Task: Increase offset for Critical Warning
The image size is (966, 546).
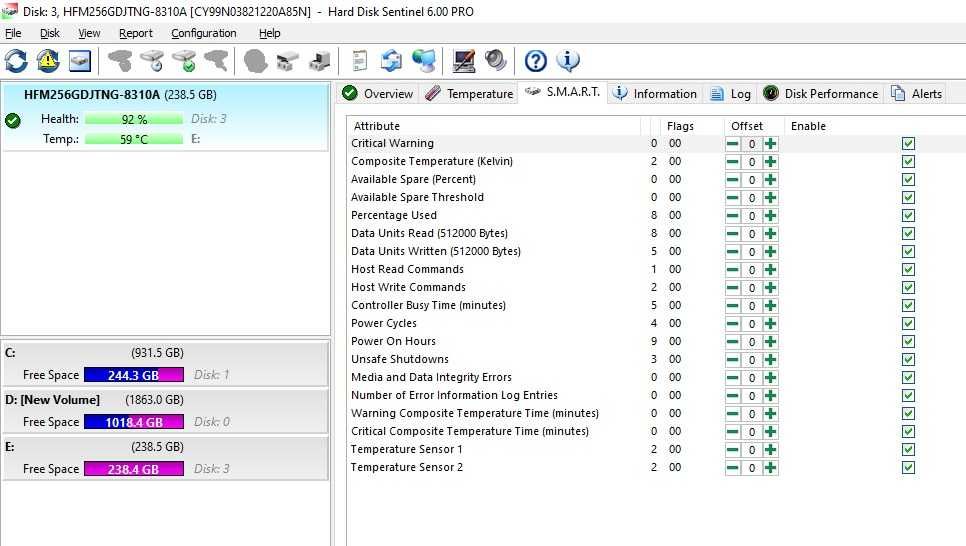Action: [770, 144]
